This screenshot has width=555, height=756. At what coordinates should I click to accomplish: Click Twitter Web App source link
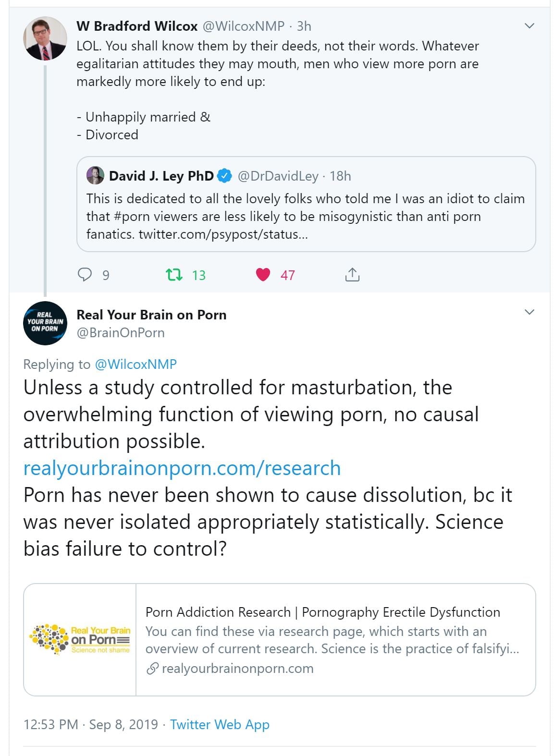click(x=220, y=724)
